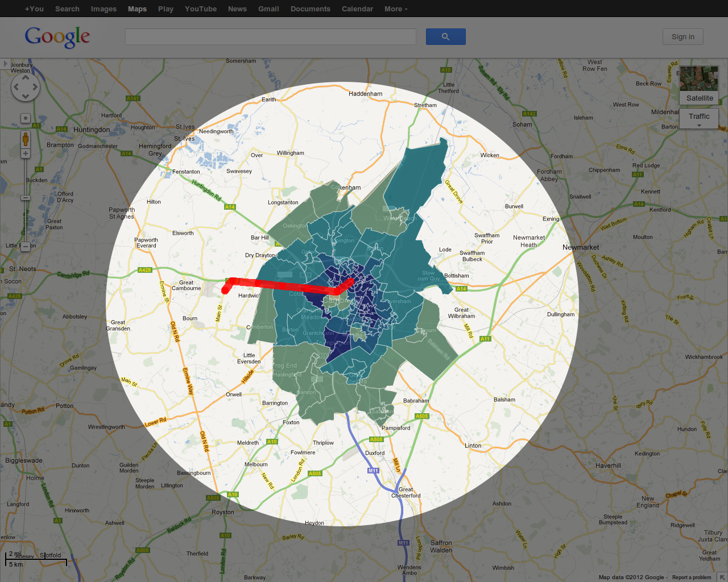
Task: Click the Earith village label
Action: tap(269, 99)
